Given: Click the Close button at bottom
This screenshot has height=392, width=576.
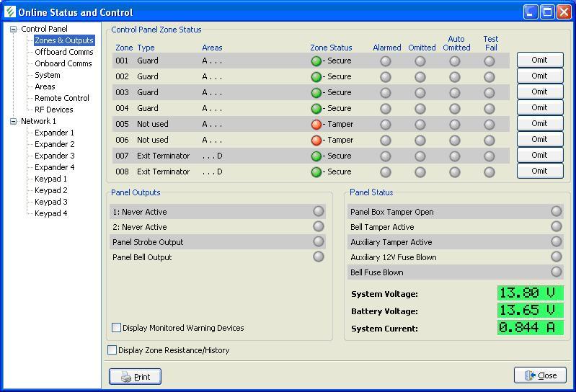Looking at the screenshot, I should tap(540, 375).
